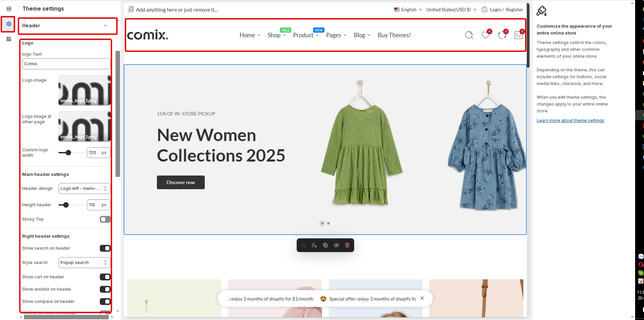Viewport: 644px width, 320px height.
Task: Click the duplicate section icon in floating toolbar
Action: 325,245
